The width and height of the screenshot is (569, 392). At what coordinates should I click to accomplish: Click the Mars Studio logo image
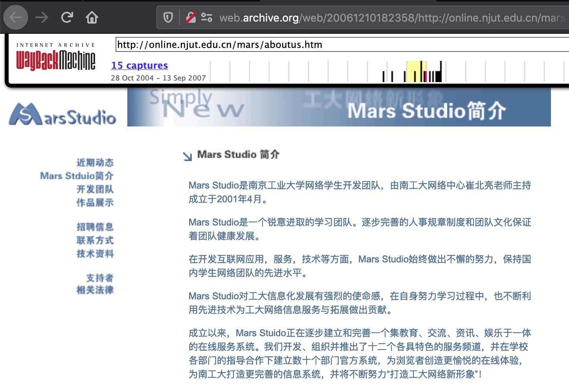pos(62,114)
